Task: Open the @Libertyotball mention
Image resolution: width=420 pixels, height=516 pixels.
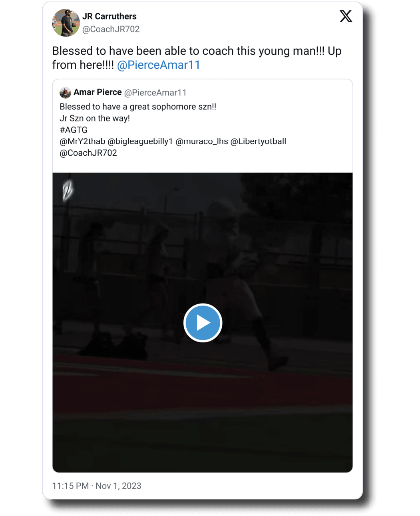Action: click(258, 141)
